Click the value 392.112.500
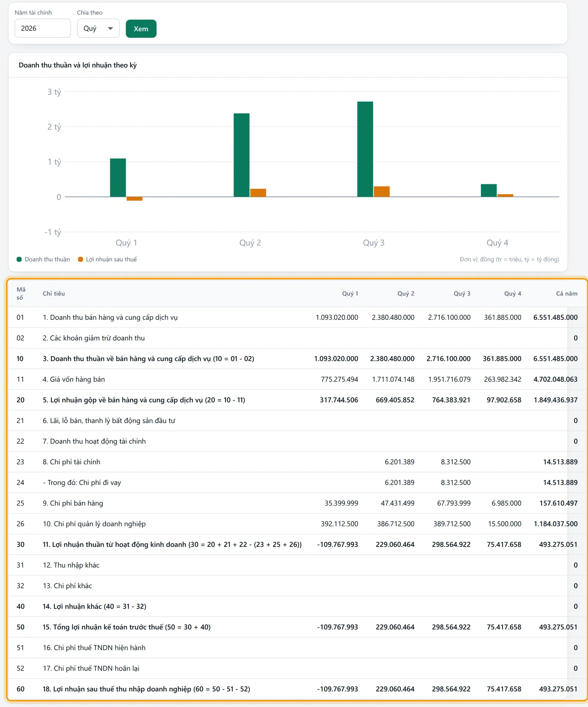 click(339, 524)
